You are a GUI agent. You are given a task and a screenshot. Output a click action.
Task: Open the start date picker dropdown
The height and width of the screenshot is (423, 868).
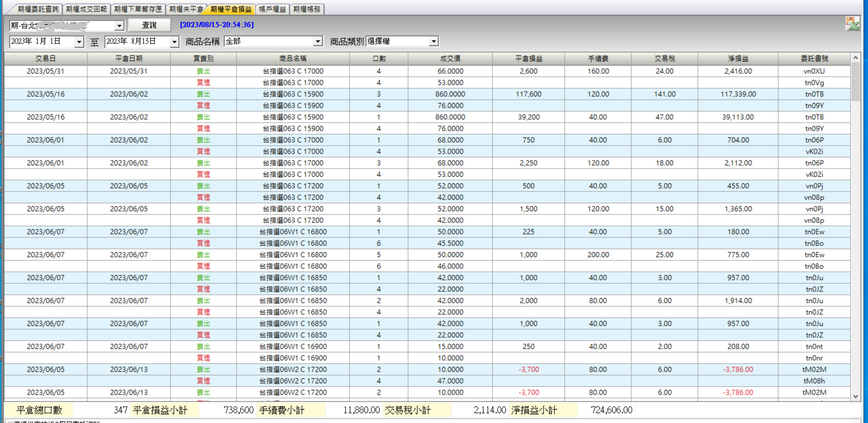(79, 41)
